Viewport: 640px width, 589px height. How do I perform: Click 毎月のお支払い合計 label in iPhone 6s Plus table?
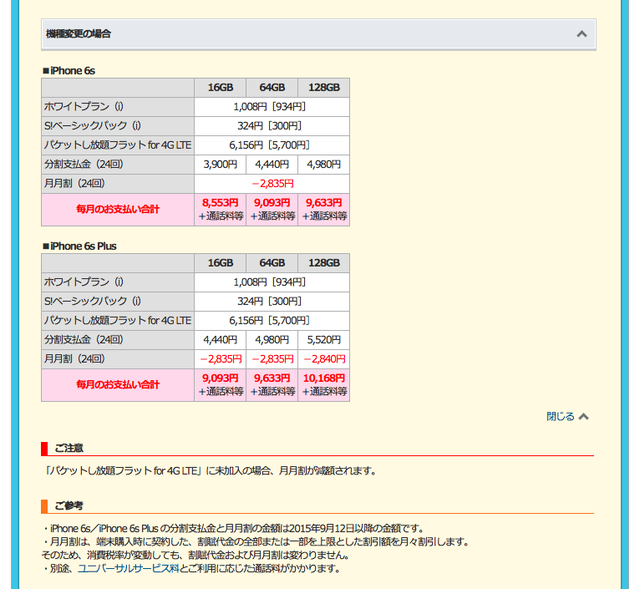(118, 385)
